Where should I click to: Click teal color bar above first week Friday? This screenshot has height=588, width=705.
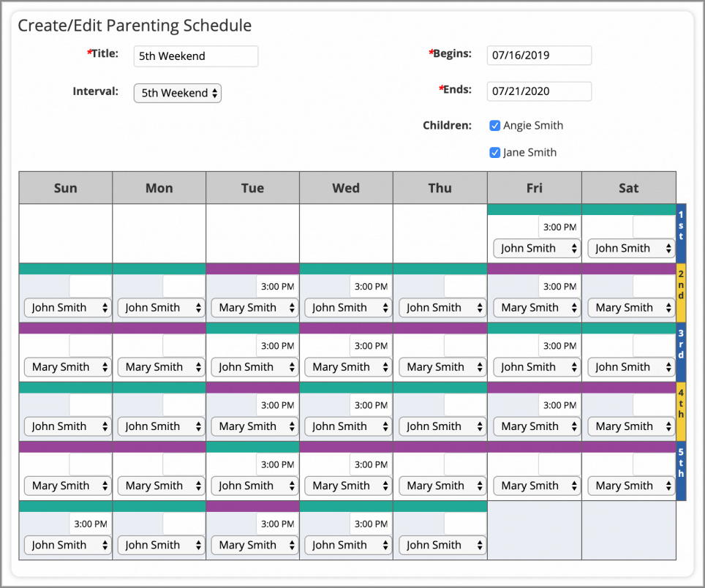(x=534, y=209)
